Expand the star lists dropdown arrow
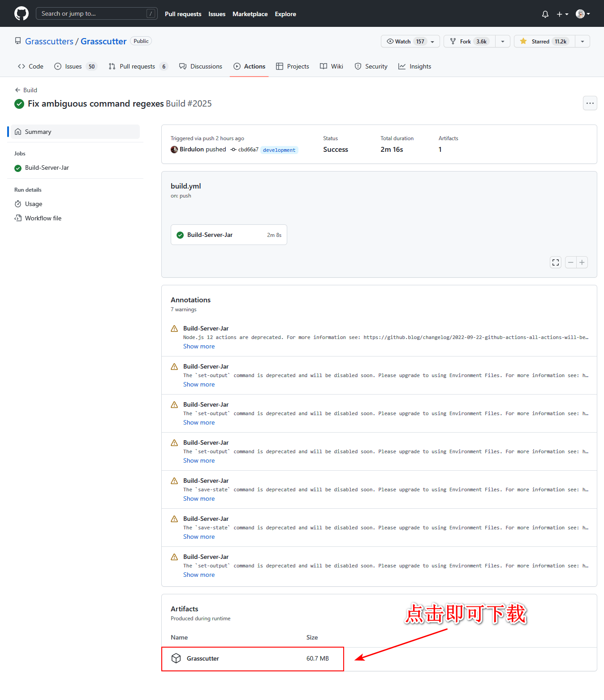604x700 pixels. 582,41
